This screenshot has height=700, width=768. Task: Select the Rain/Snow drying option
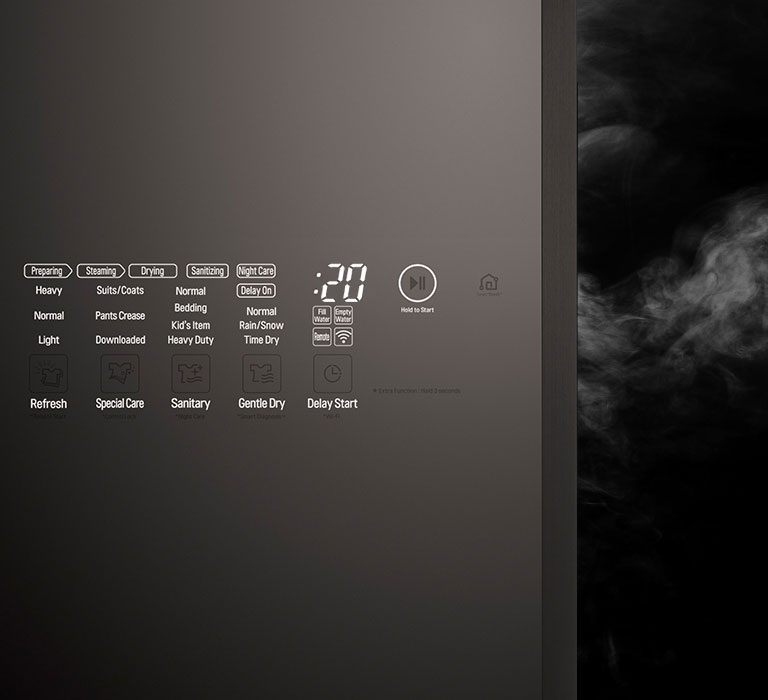click(261, 325)
